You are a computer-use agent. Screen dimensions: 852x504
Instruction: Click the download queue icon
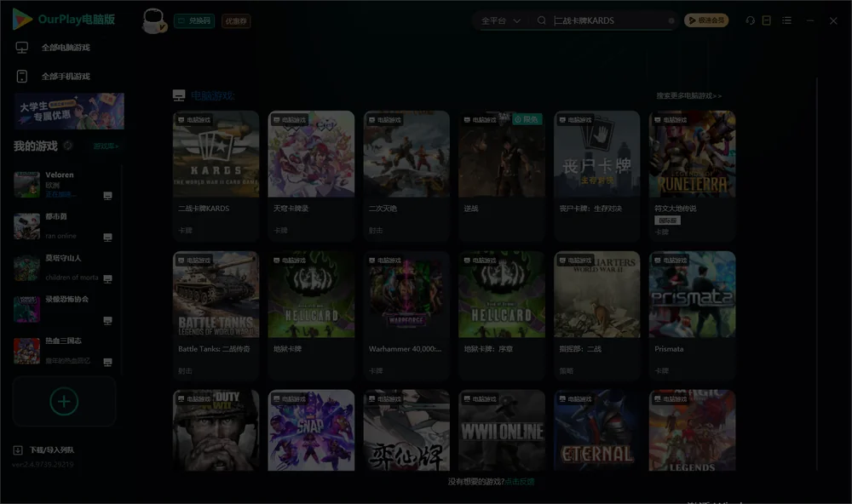[17, 450]
